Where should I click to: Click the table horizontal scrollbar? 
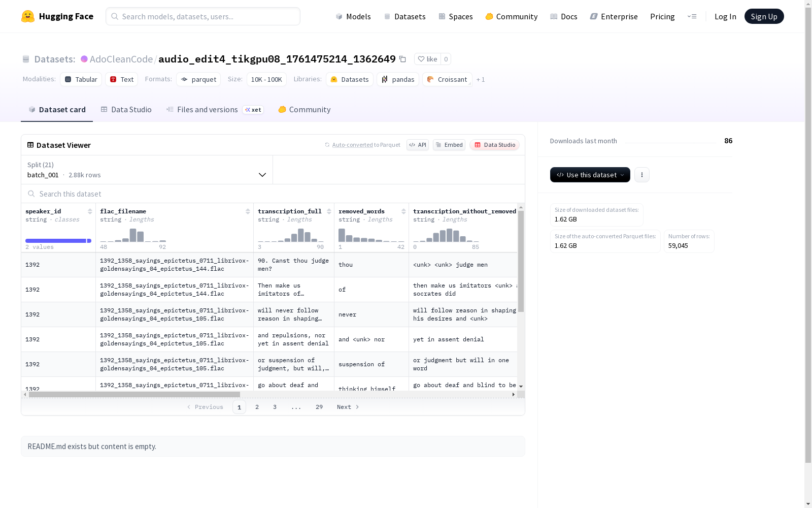pyautogui.click(x=134, y=394)
